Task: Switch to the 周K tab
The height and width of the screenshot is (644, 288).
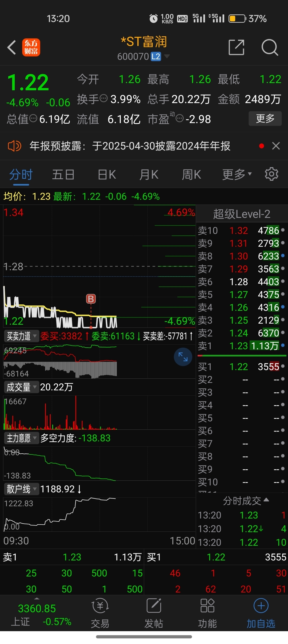Action: coord(191,175)
